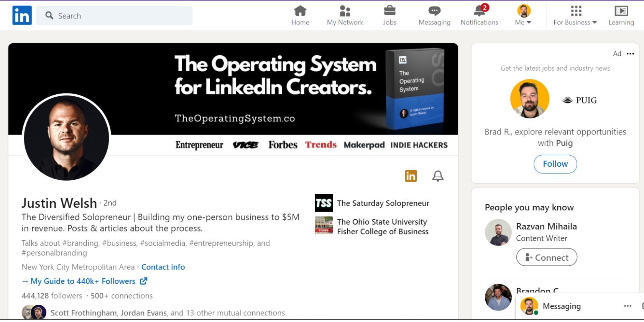Click the 'Content Writer' subtitle text
This screenshot has width=644, height=322.
coord(542,238)
